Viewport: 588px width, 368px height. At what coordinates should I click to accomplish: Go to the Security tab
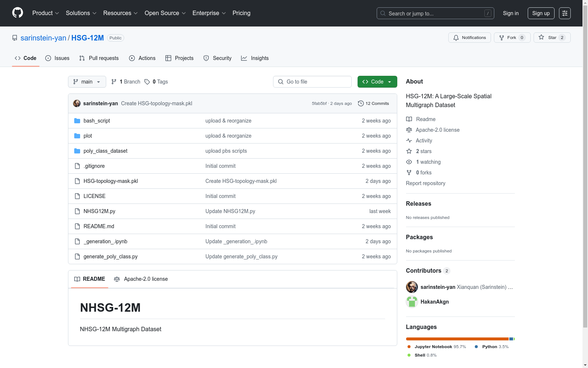click(x=218, y=58)
